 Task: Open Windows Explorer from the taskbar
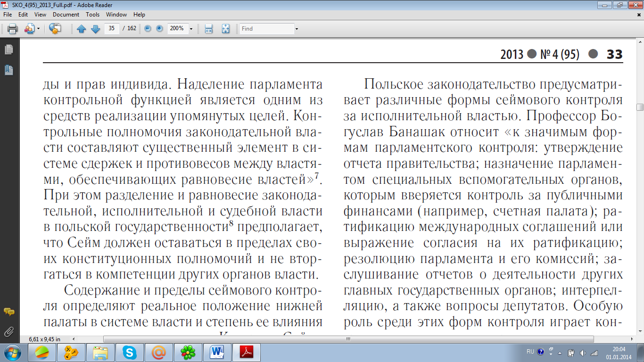[x=100, y=352]
